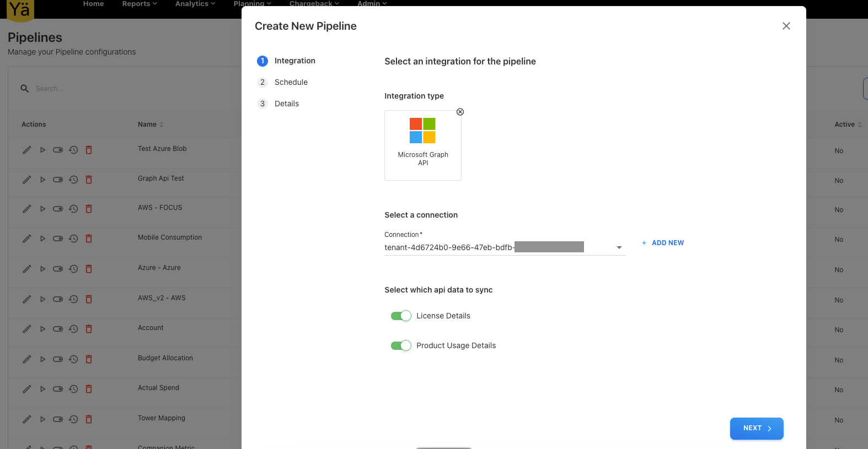
Task: Turn off Product Usage Details toggle
Action: pos(401,345)
